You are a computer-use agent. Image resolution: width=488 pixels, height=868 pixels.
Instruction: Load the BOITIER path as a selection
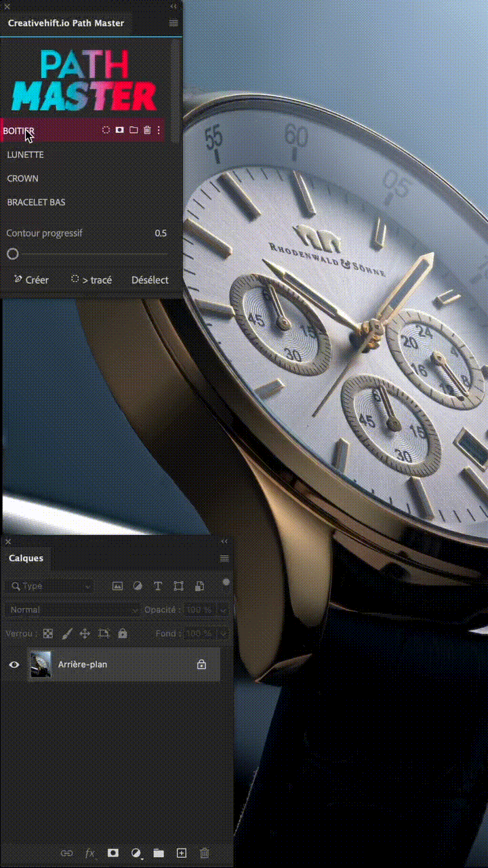[x=106, y=130]
